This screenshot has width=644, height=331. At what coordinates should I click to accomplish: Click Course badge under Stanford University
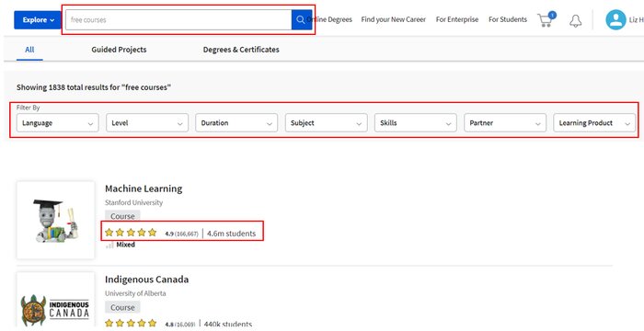(x=122, y=216)
